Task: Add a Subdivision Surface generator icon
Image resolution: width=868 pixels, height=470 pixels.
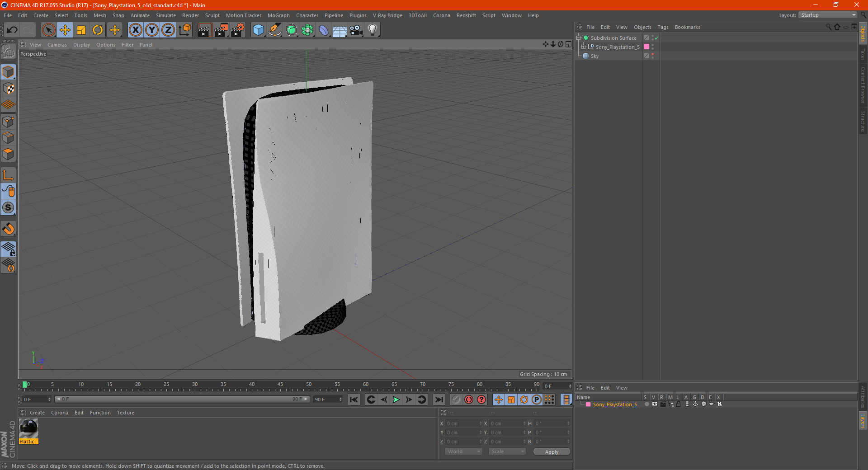Action: coord(291,30)
